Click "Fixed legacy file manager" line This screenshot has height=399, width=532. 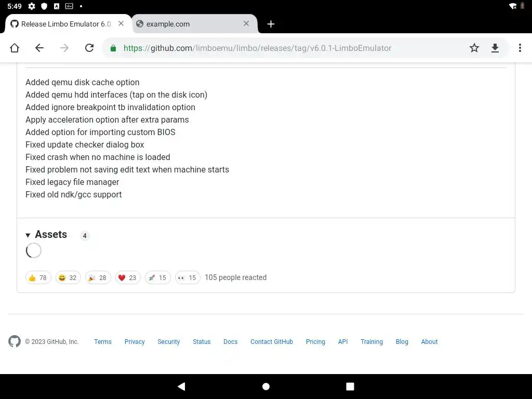[x=72, y=182]
